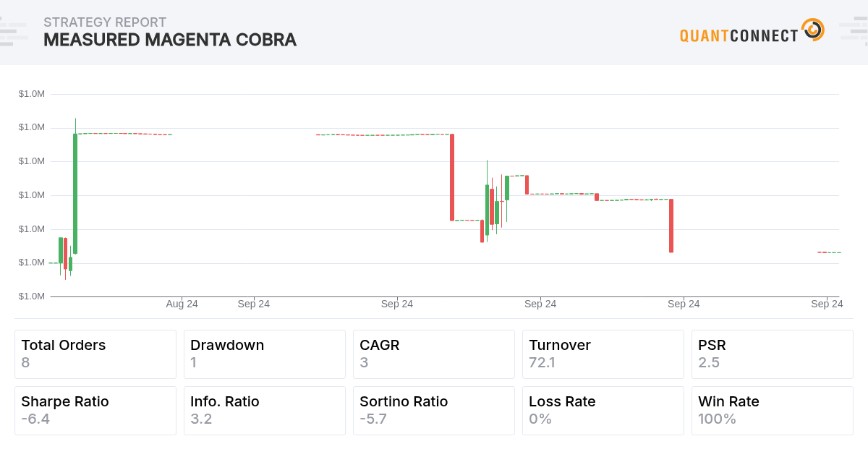
Task: Click the QuantConnect circular logo icon
Action: pyautogui.click(x=813, y=30)
